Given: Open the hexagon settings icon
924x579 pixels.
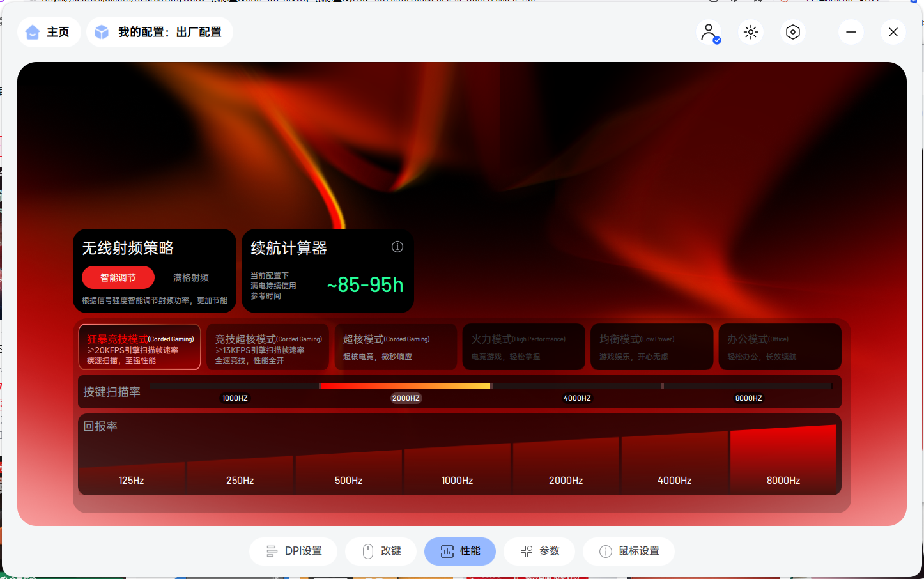Looking at the screenshot, I should tap(793, 32).
